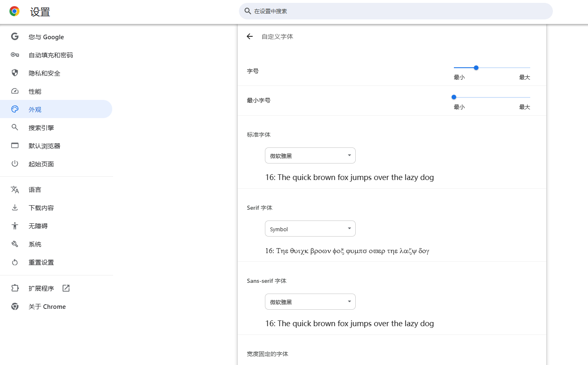Click the 设置 page title
Image resolution: width=588 pixels, height=365 pixels.
pyautogui.click(x=40, y=12)
